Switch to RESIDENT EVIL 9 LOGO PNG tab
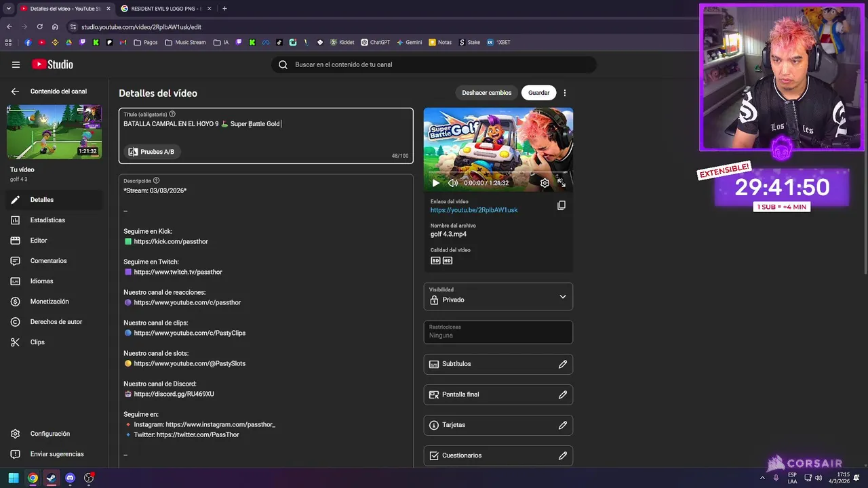 tap(166, 9)
